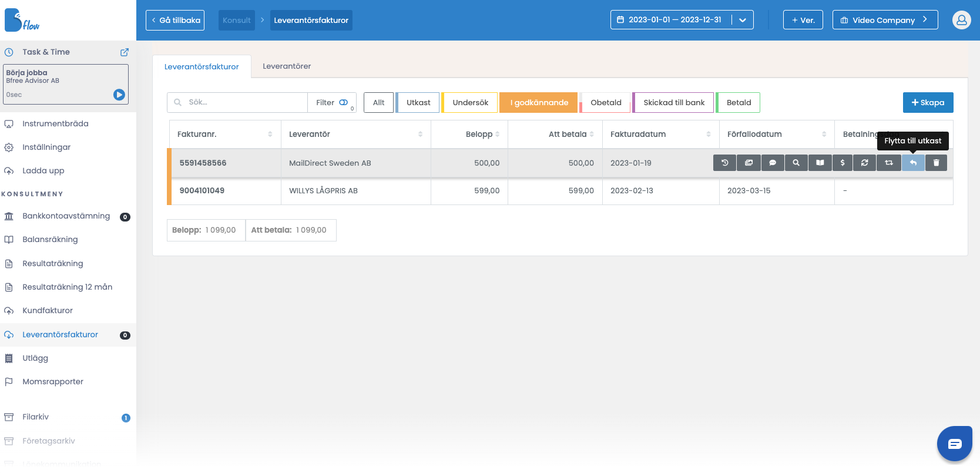Delete the MailDirect invoice with trash icon
Image resolution: width=980 pixels, height=473 pixels.
[937, 163]
